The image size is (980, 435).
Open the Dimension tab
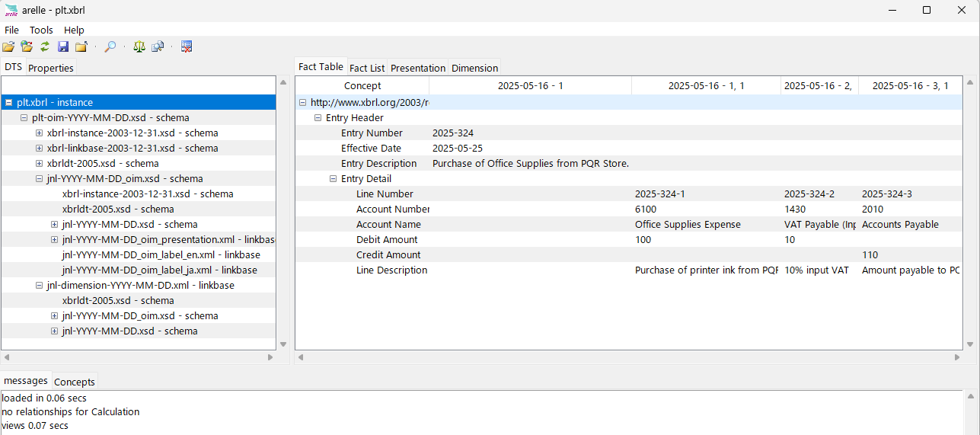point(474,68)
